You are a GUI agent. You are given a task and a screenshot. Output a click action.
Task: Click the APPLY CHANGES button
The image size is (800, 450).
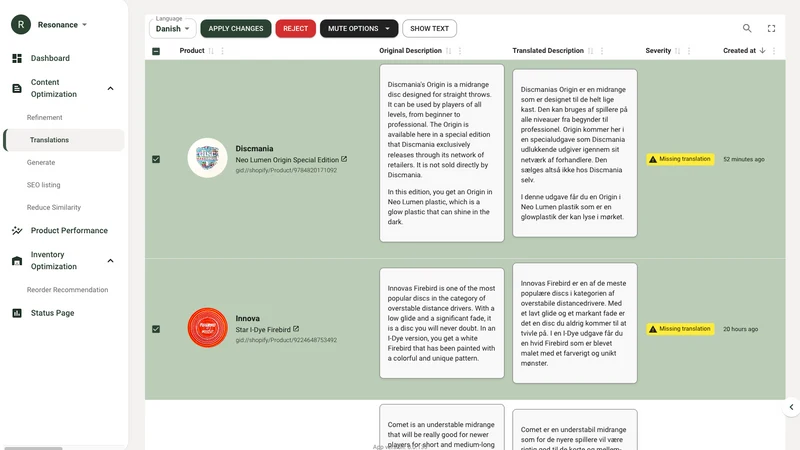pyautogui.click(x=236, y=29)
